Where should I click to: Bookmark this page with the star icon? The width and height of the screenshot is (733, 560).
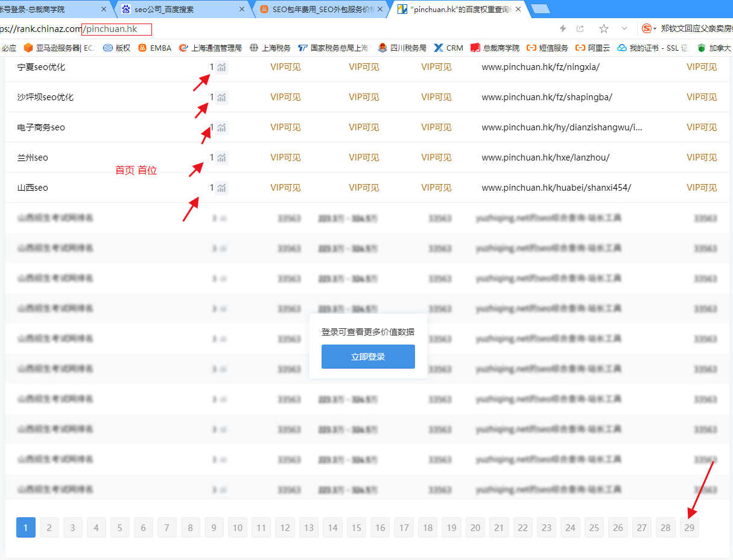coord(603,29)
